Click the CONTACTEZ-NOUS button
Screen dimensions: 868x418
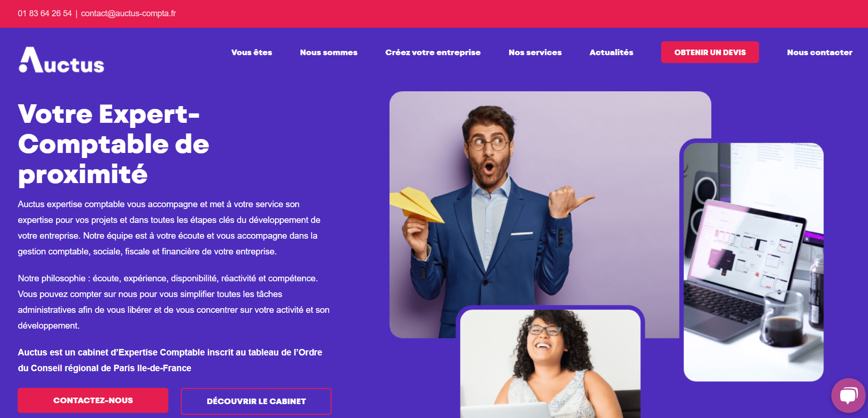click(93, 400)
